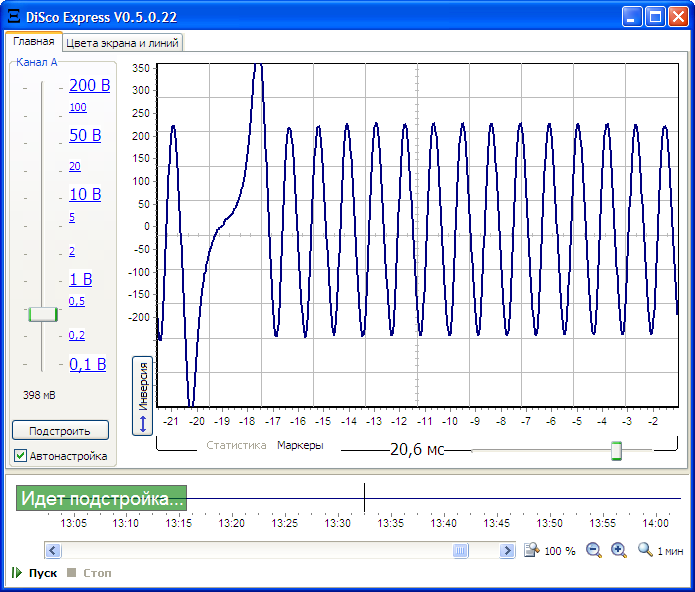Expand the Статистика section
This screenshot has height=592, width=695.
click(x=236, y=445)
